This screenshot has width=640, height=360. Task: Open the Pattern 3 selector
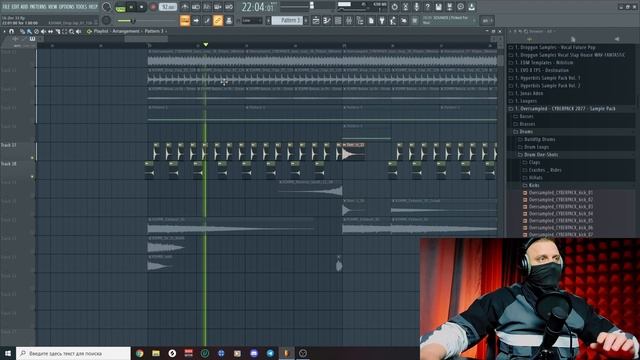287,20
